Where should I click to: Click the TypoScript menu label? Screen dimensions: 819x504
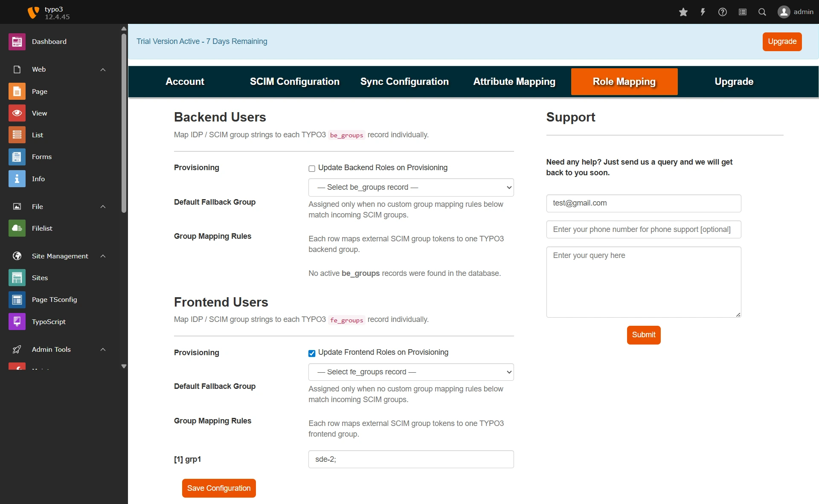pyautogui.click(x=49, y=322)
